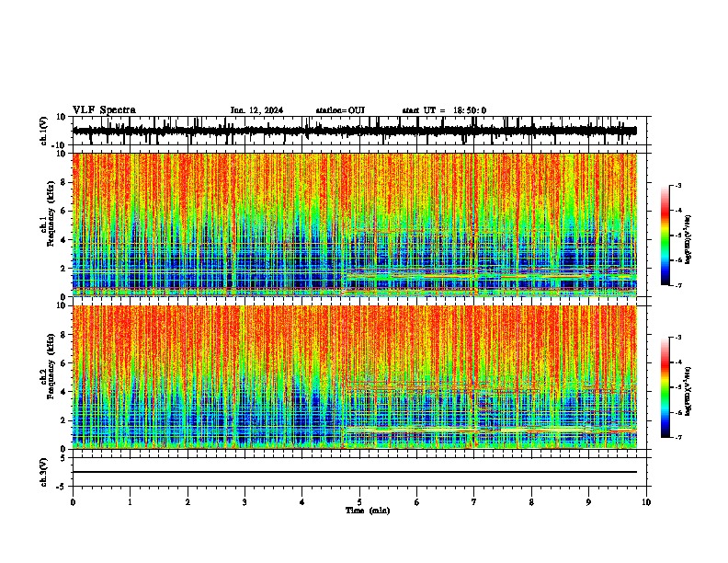Click the 8 kHz tick on ch.1 frequency axis
The height and width of the screenshot is (563, 728).
coord(63,182)
